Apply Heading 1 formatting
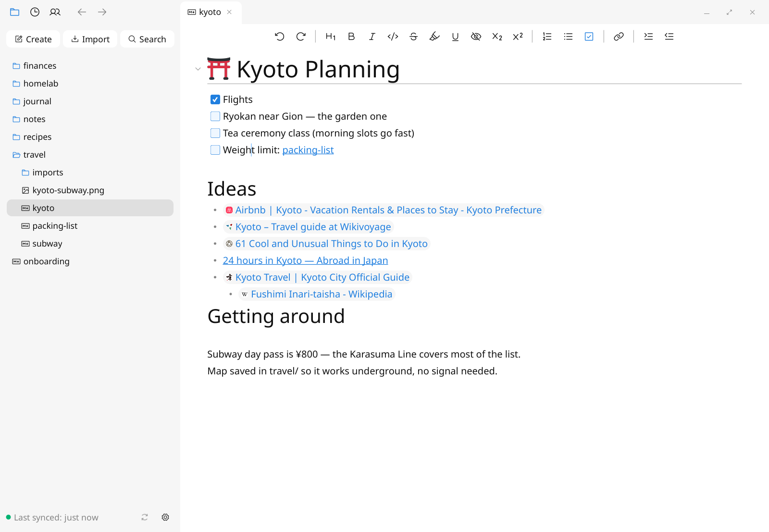 (x=331, y=37)
